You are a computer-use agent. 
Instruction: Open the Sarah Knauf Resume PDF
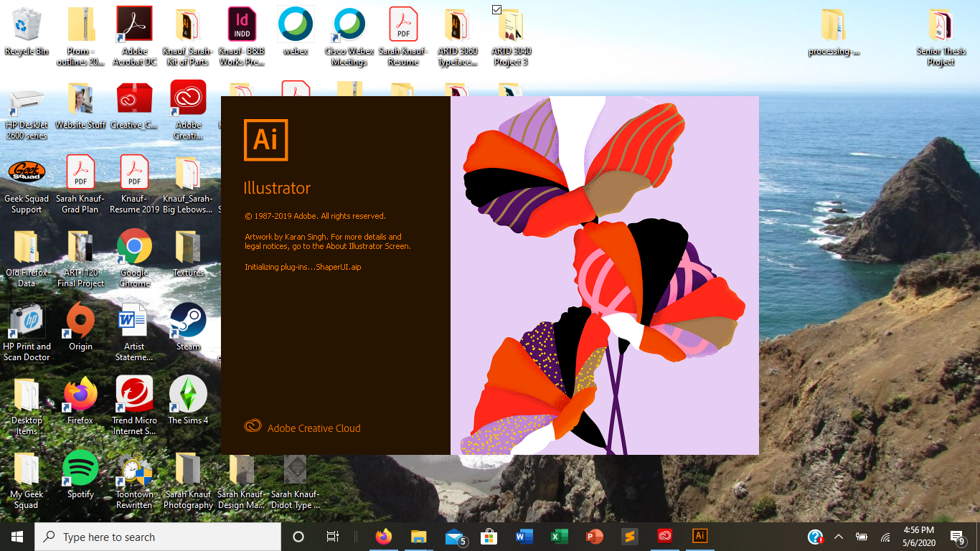403,29
